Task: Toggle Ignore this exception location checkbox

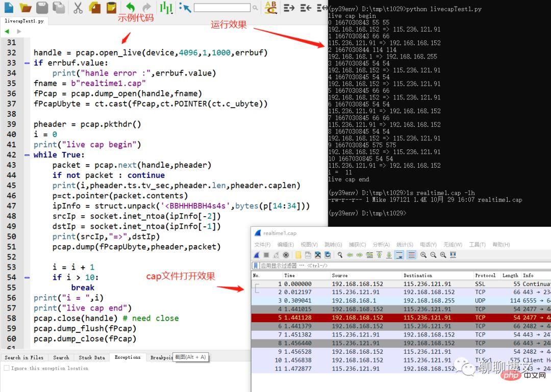Action: [x=7, y=368]
